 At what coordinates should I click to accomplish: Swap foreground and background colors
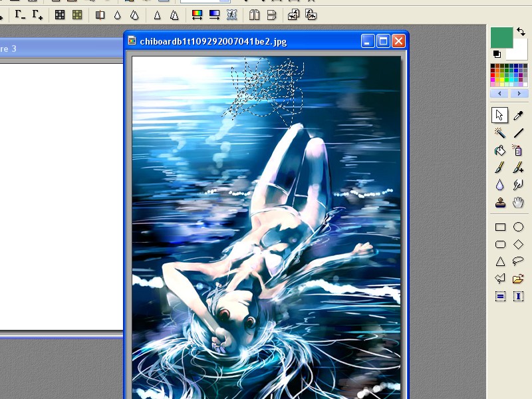521,31
